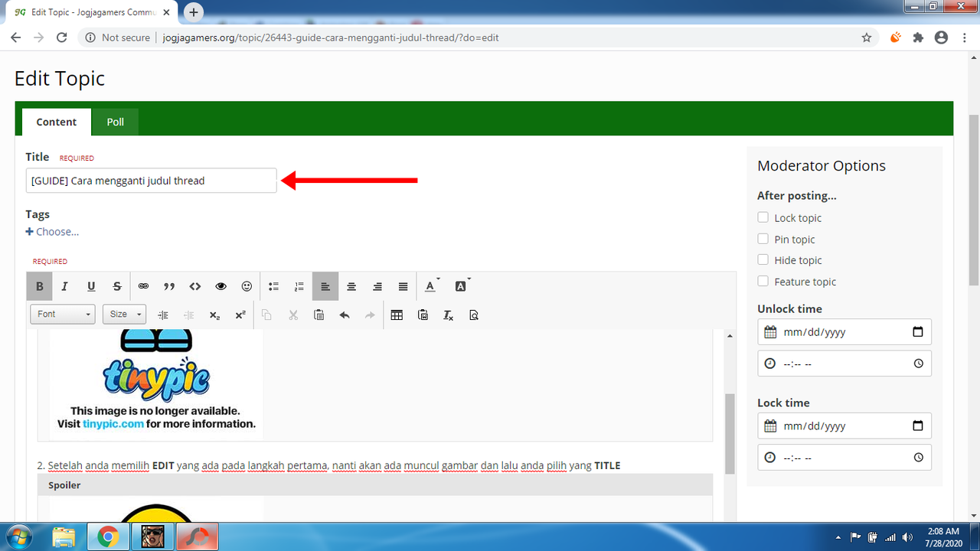The image size is (980, 551).
Task: Click the paste icon in the editor toolbar
Action: 319,315
